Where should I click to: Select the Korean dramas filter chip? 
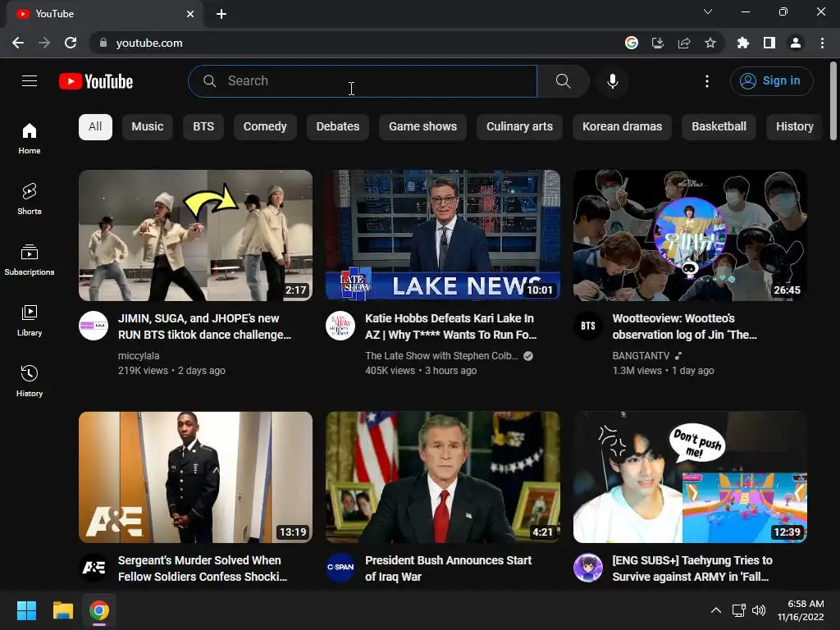622,127
